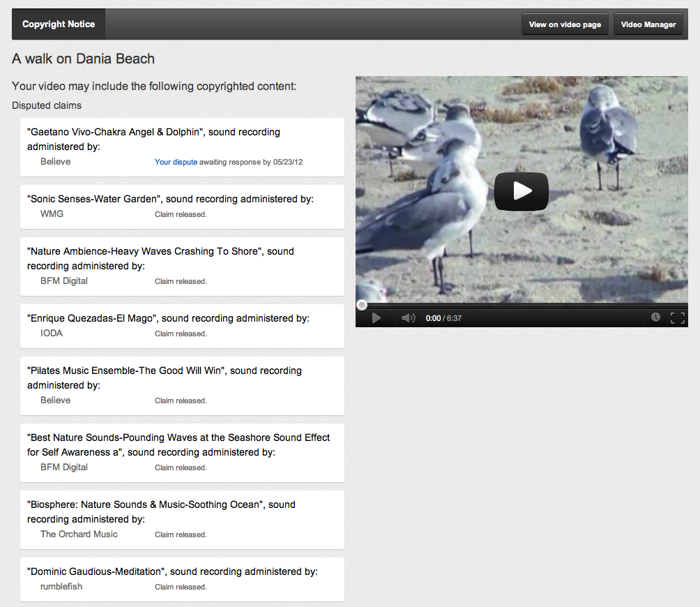Click the video title A walk on Dania Beach
Image resolution: width=700 pixels, height=607 pixels.
click(84, 59)
